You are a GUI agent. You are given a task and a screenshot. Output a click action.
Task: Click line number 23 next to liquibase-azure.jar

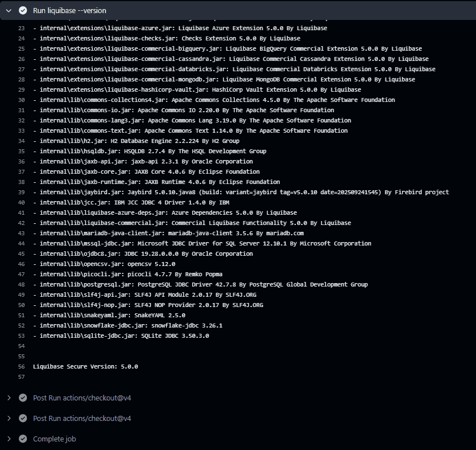tap(21, 28)
